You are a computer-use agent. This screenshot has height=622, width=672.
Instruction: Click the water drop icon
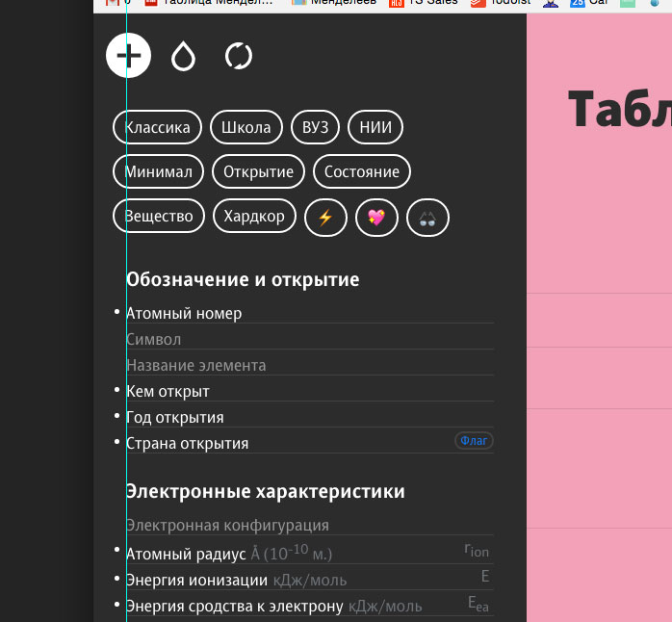pos(182,57)
